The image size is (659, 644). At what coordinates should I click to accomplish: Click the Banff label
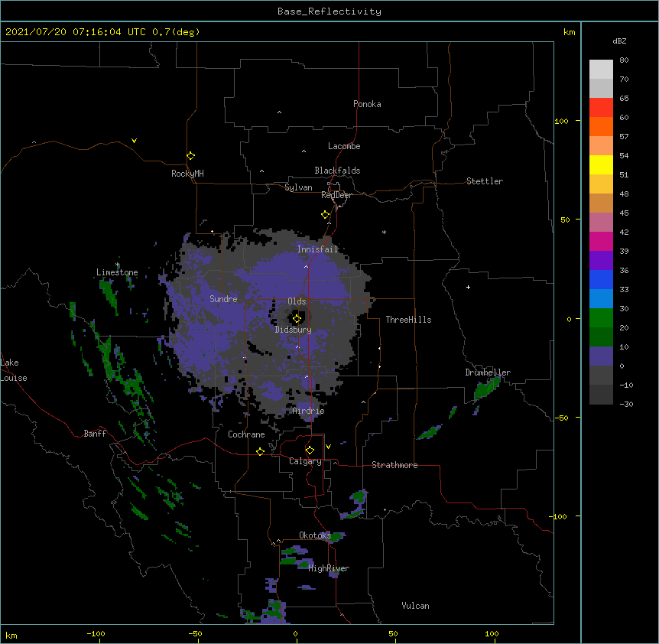click(x=95, y=434)
